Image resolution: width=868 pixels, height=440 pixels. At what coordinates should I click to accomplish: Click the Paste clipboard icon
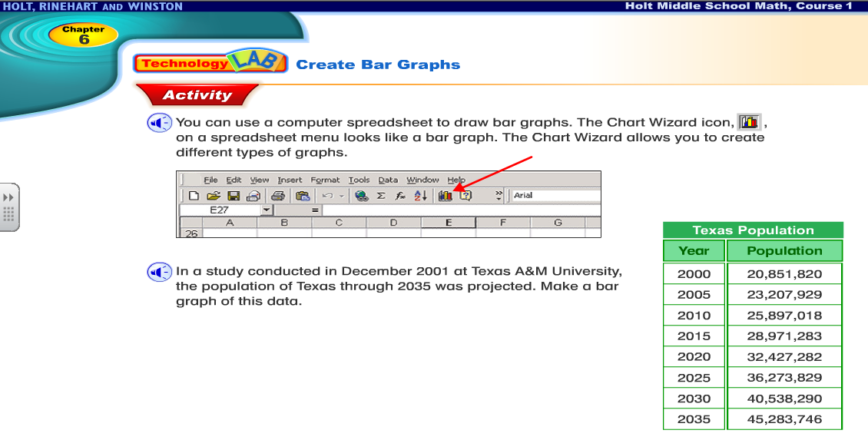point(302,196)
